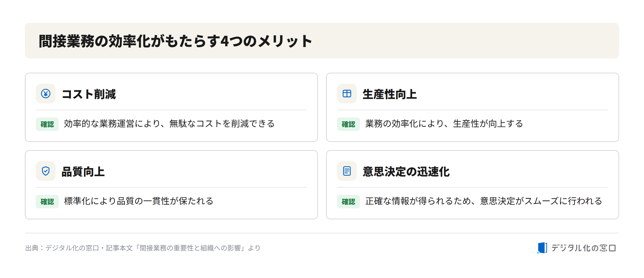Click the 確認 badge in 品質向上 card

(x=47, y=202)
